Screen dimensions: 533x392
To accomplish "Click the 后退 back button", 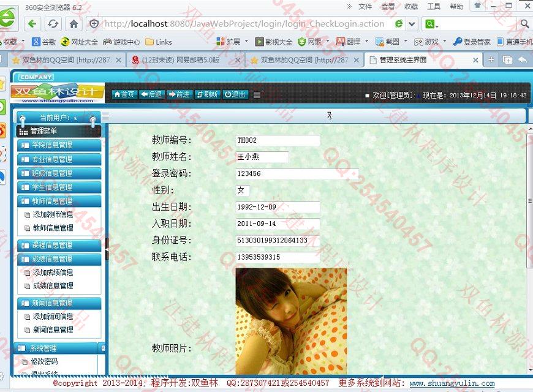I will point(151,94).
